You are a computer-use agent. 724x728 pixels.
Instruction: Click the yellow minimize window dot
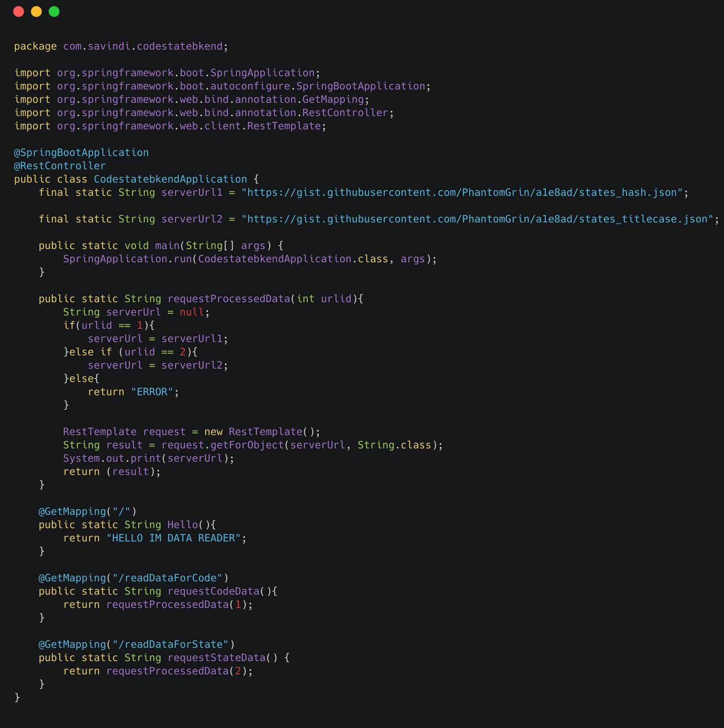36,11
